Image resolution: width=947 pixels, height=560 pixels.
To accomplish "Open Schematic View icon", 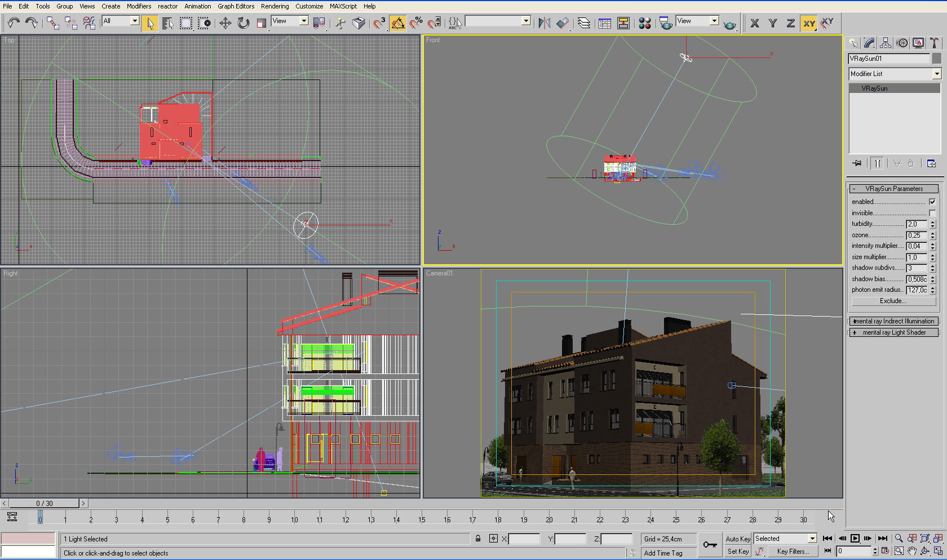I will point(623,23).
